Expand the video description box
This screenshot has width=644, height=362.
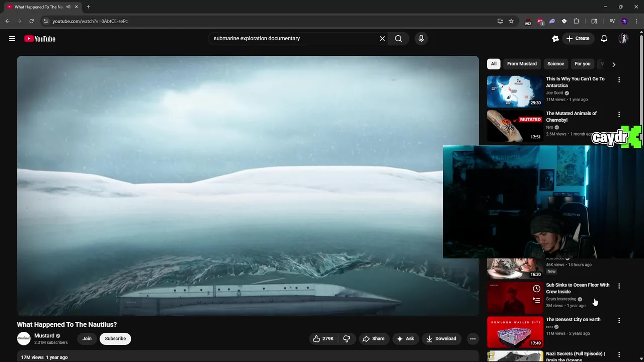pos(248,356)
